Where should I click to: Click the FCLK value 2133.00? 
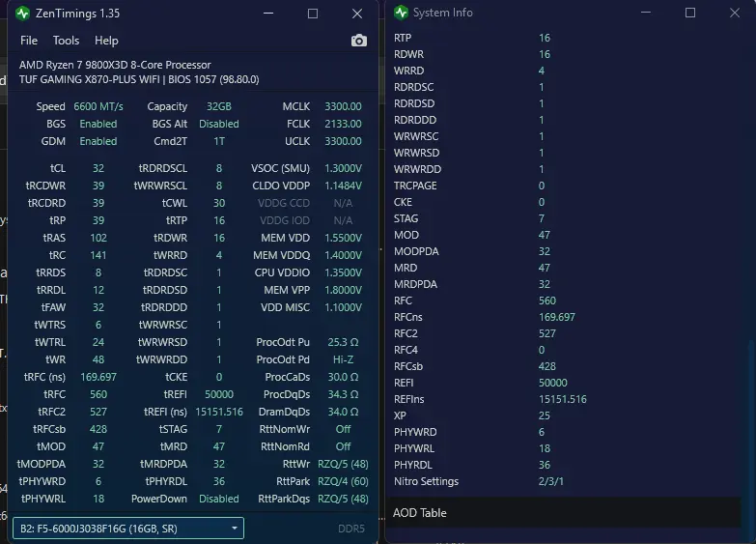coord(343,124)
